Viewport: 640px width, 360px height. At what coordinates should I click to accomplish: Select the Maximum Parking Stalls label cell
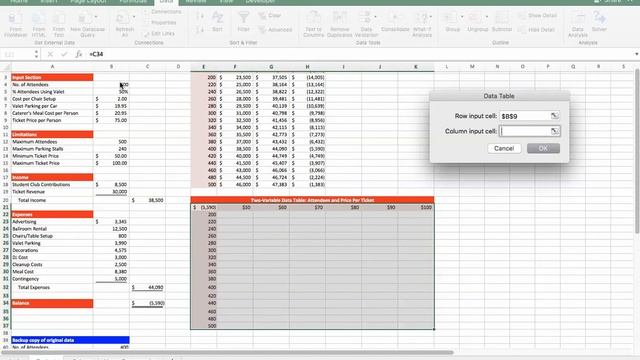pyautogui.click(x=52, y=149)
